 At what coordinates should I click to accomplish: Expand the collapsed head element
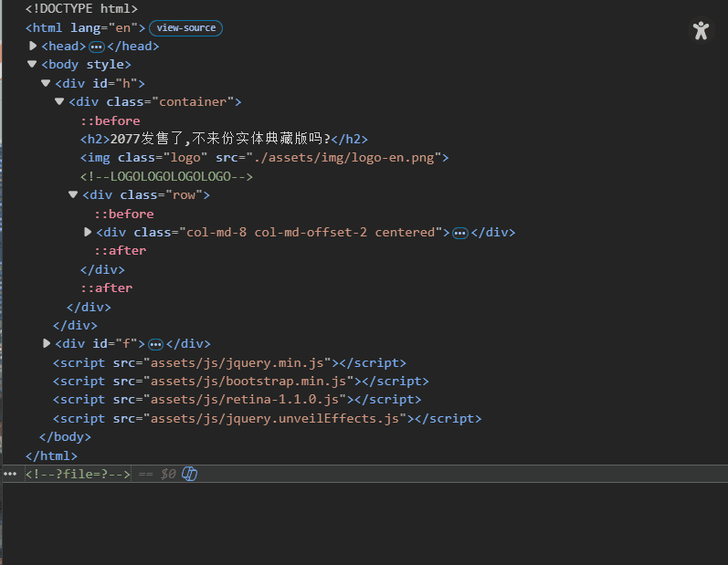pyautogui.click(x=33, y=46)
